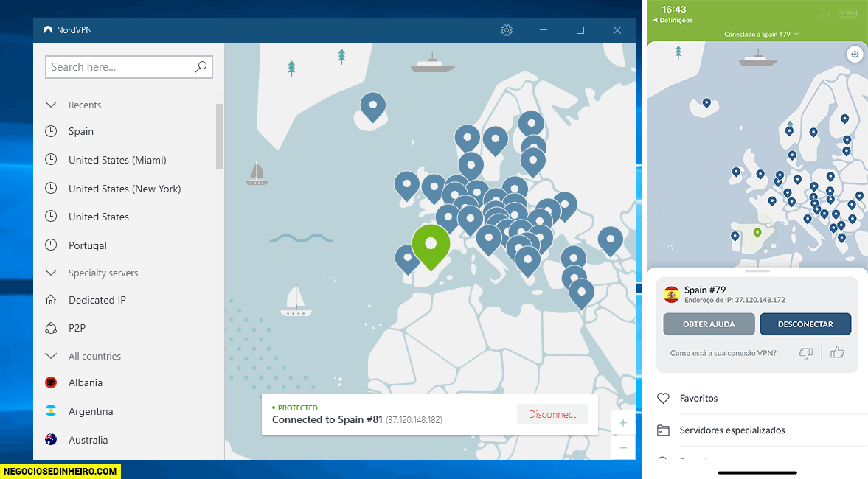Click NordVPN logo in title bar
This screenshot has width=868, height=479.
click(48, 30)
